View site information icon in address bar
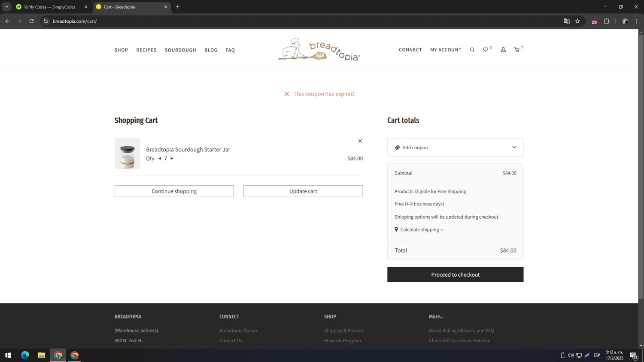 [x=46, y=21]
